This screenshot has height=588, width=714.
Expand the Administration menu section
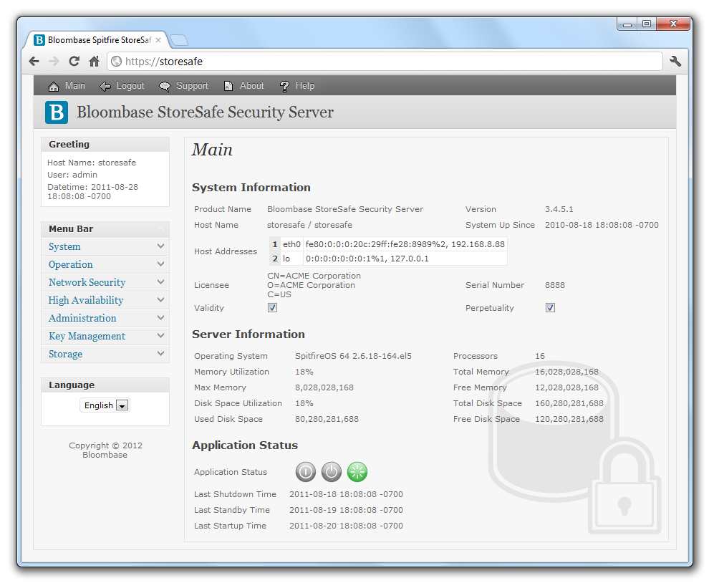pyautogui.click(x=105, y=318)
